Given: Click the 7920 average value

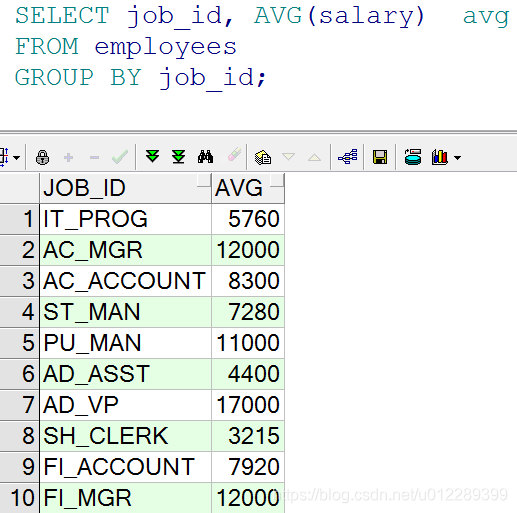Looking at the screenshot, I should click(x=248, y=467).
